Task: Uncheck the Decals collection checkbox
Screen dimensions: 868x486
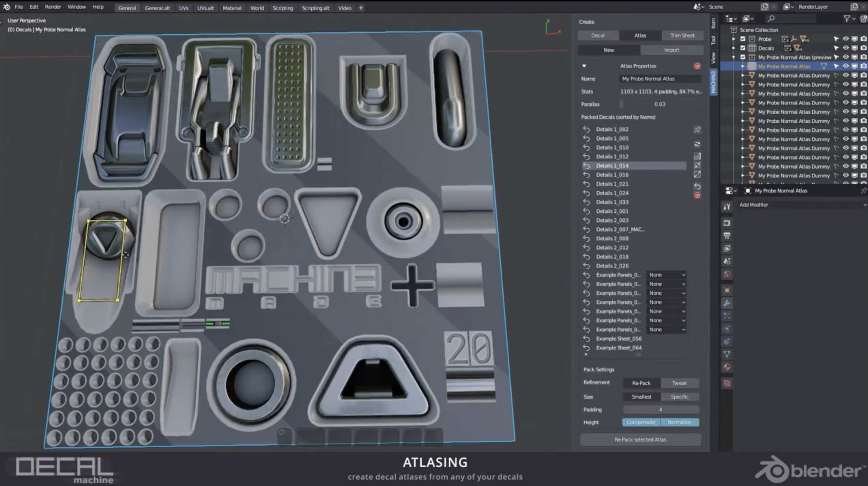Action: coord(743,48)
